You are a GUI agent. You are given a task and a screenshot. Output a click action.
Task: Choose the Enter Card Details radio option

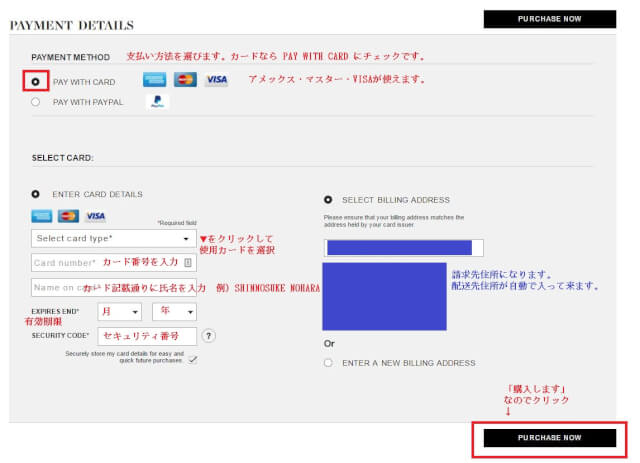36,194
